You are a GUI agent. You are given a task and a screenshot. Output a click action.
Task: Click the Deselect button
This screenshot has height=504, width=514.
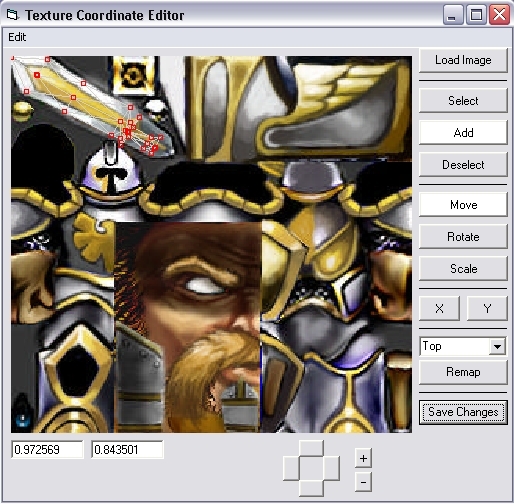click(463, 165)
